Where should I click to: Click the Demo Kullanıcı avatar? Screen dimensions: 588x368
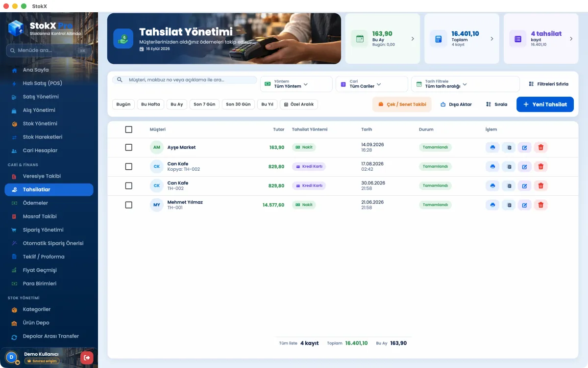[x=12, y=357]
